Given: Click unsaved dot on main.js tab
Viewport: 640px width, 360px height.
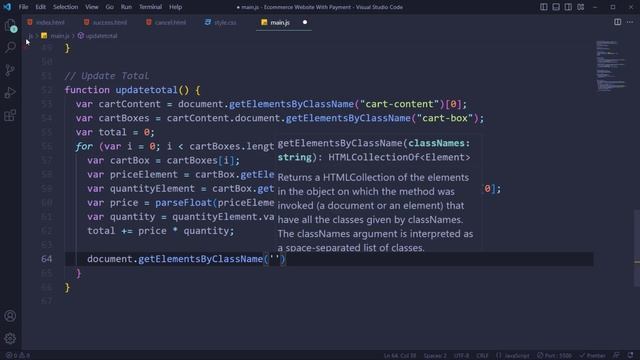Looking at the screenshot, I should 305,22.
